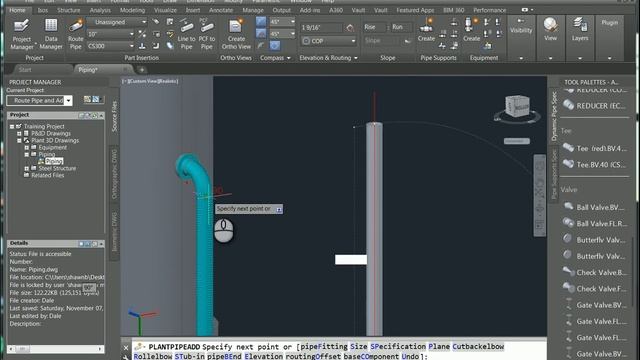The height and width of the screenshot is (360, 640).
Task: Open the Data Manager
Action: point(51,34)
